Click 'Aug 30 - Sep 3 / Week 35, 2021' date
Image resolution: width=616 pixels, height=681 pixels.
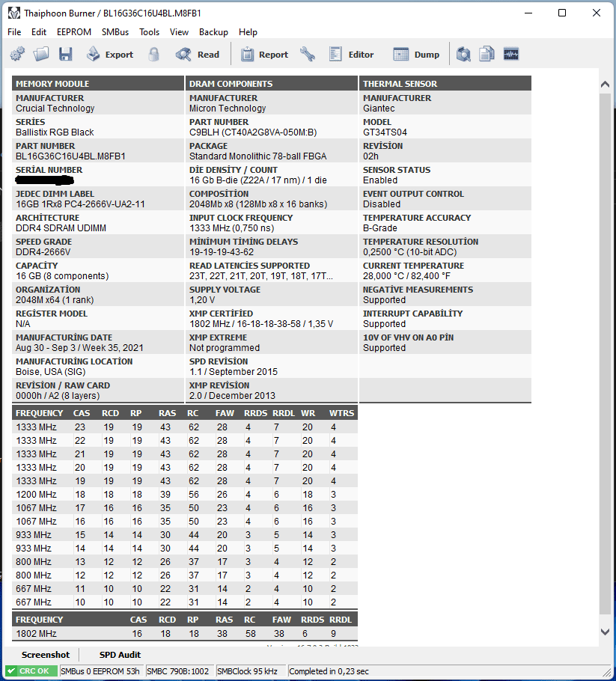click(79, 348)
